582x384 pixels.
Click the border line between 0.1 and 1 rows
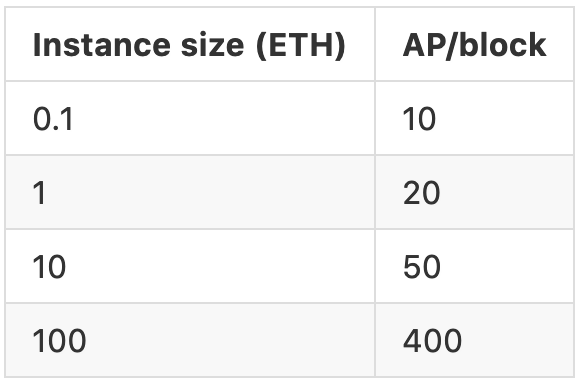(x=290, y=155)
